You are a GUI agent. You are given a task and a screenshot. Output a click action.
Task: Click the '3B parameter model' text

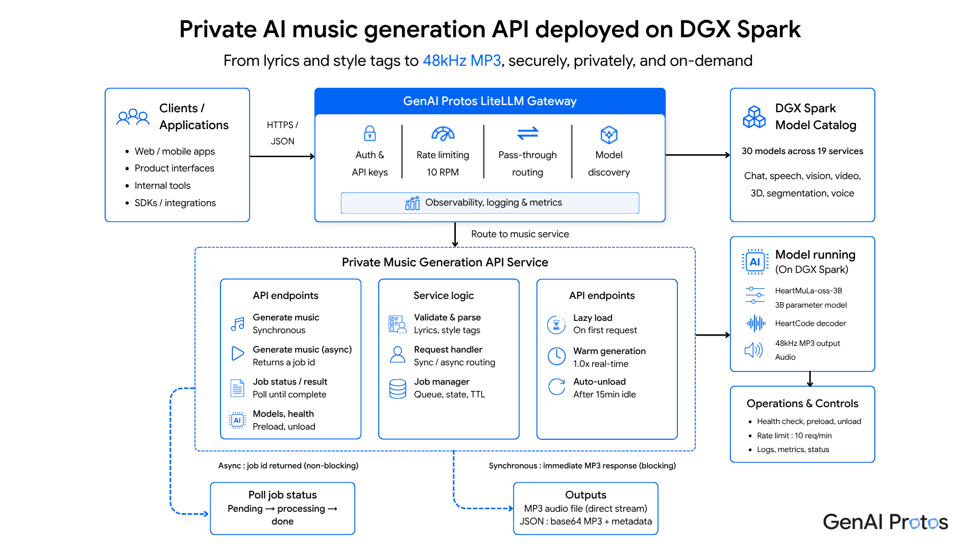(x=811, y=305)
